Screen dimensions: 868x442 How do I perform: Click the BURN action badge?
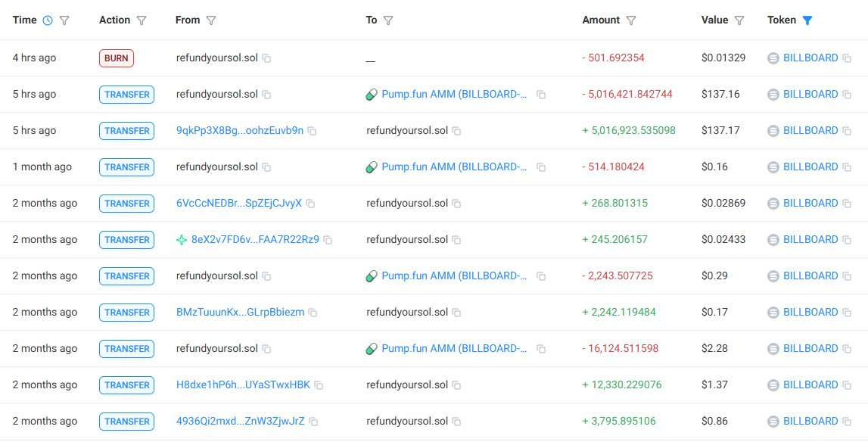tap(116, 58)
